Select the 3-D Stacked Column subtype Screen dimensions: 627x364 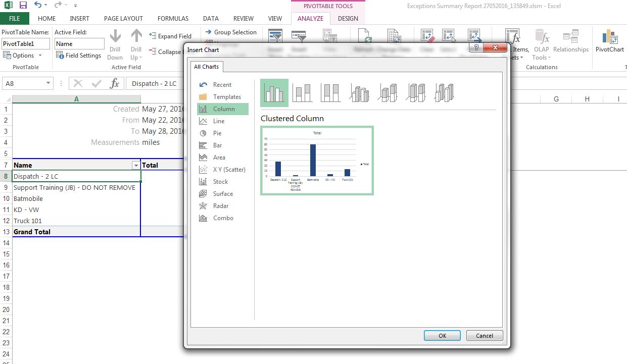click(x=388, y=93)
